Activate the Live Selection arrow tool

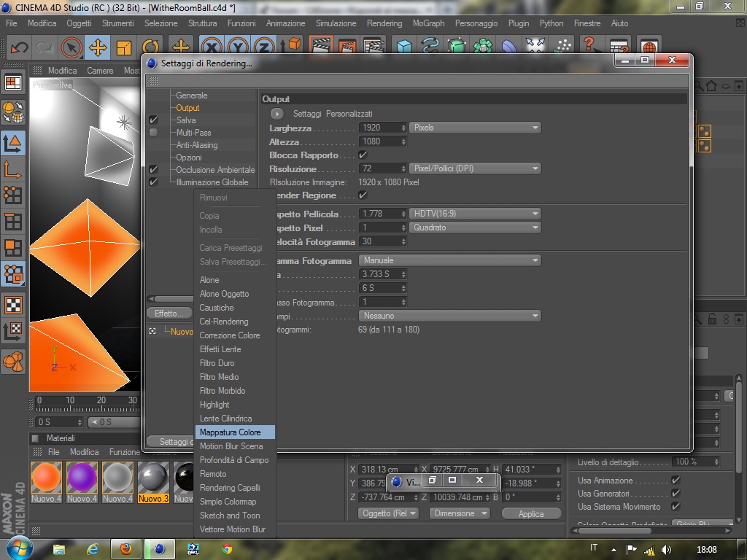point(71,47)
